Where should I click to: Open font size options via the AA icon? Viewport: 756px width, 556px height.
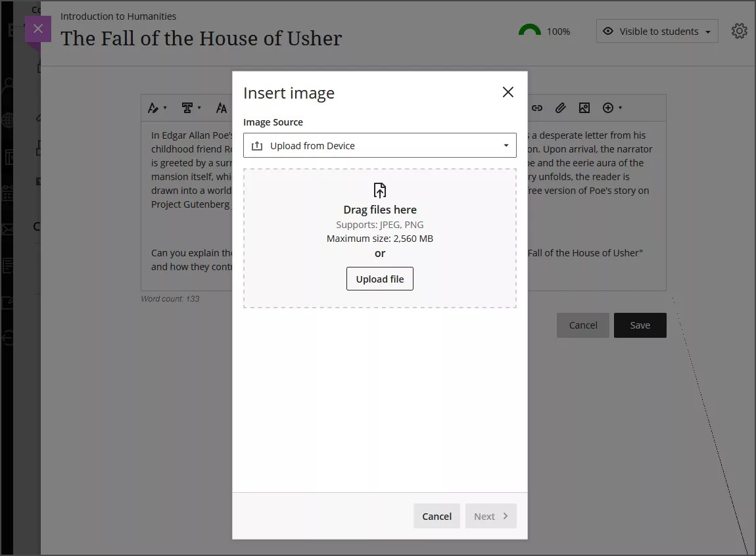click(222, 107)
